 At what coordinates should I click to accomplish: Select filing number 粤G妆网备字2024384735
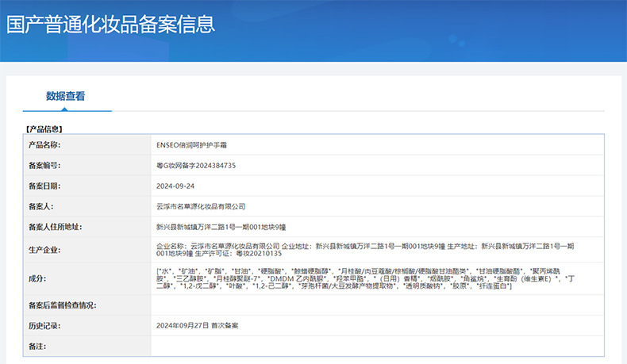click(x=196, y=166)
